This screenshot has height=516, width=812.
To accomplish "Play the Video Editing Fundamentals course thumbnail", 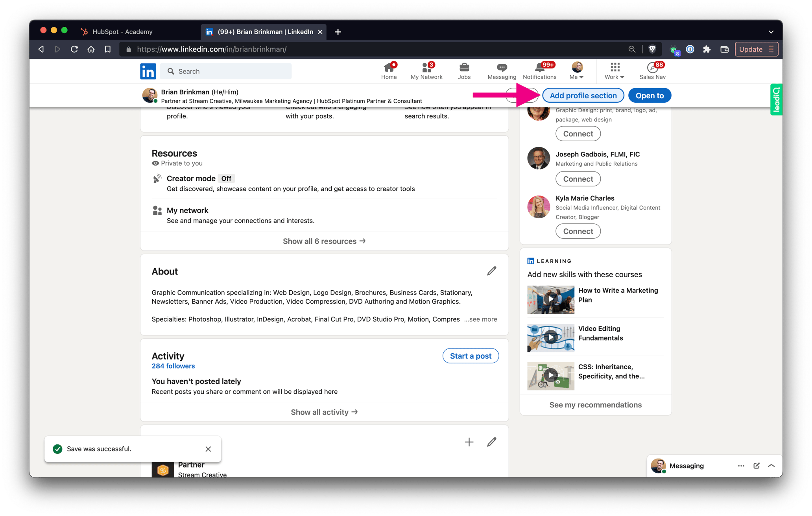I will pos(550,337).
